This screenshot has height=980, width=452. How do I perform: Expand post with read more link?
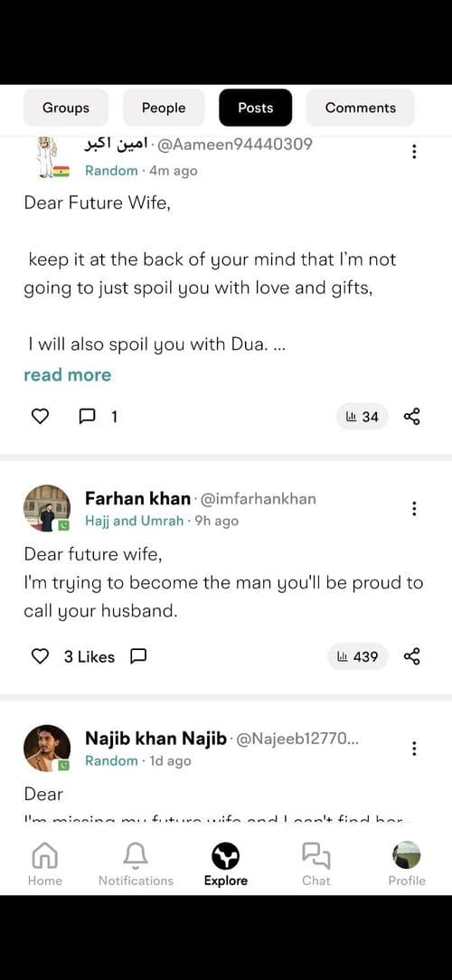pos(68,375)
